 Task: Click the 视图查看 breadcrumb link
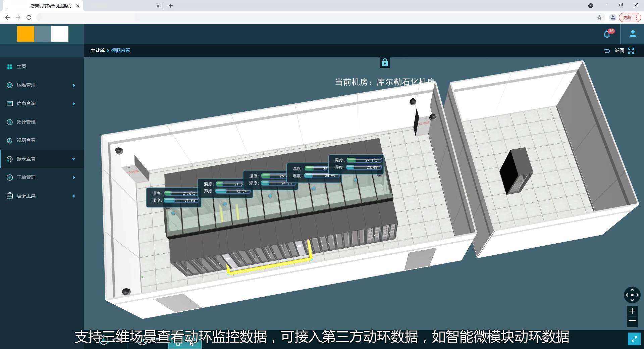(121, 50)
